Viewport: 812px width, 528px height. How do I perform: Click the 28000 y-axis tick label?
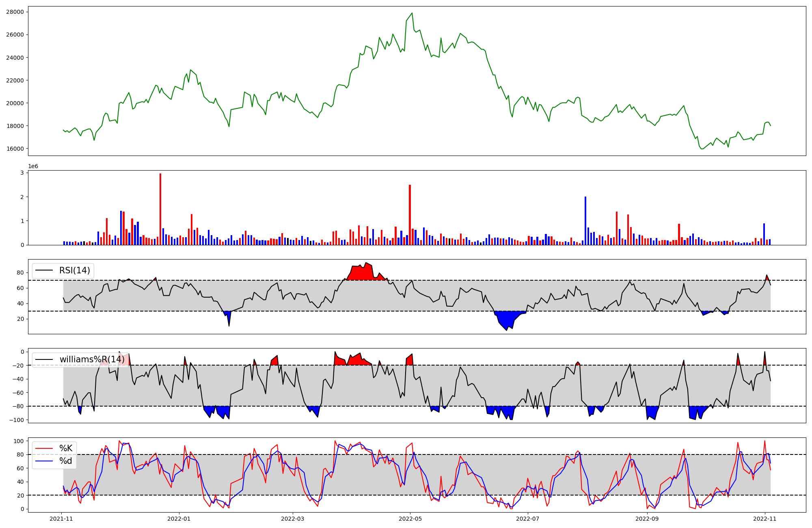(15, 12)
